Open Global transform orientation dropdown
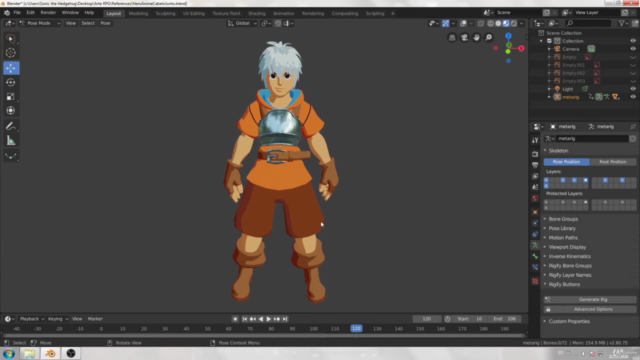The image size is (640, 360). (242, 23)
